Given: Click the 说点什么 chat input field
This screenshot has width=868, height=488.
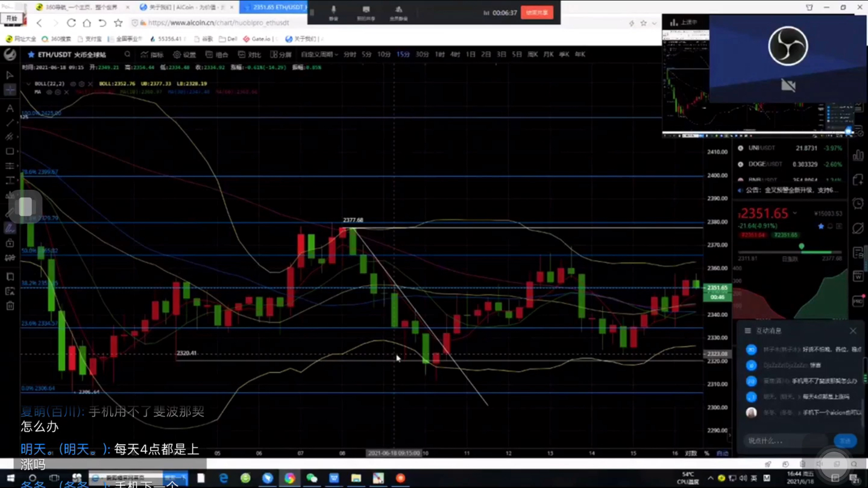Looking at the screenshot, I should click(x=787, y=441).
